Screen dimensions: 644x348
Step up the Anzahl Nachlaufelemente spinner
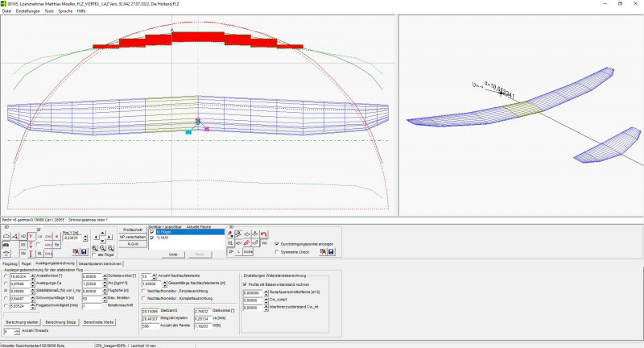coord(155,275)
